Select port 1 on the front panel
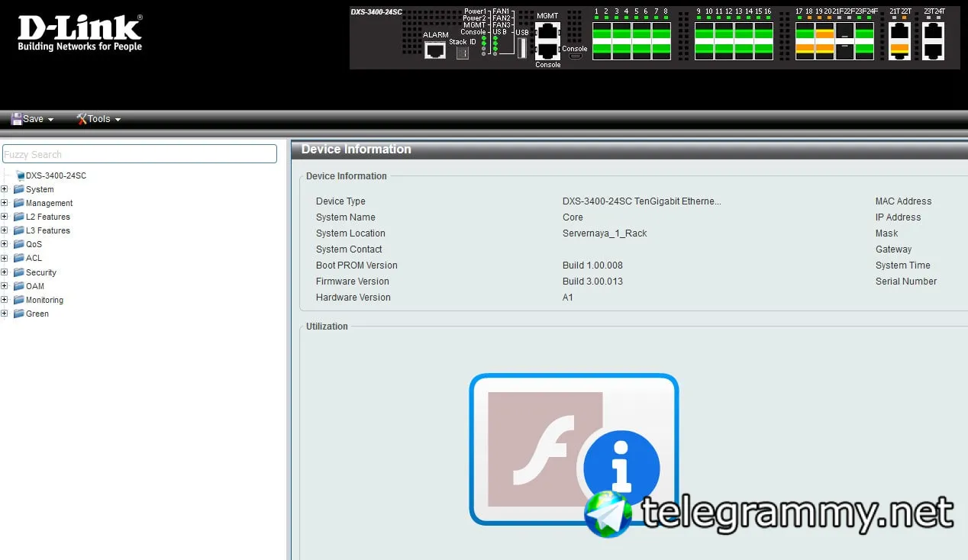The image size is (968, 560). click(x=602, y=31)
